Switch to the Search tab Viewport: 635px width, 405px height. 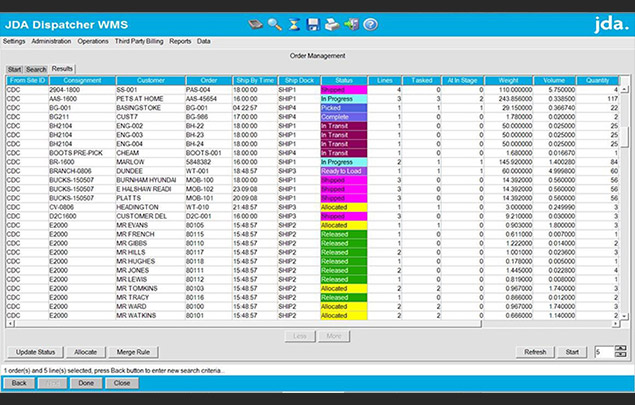click(36, 69)
